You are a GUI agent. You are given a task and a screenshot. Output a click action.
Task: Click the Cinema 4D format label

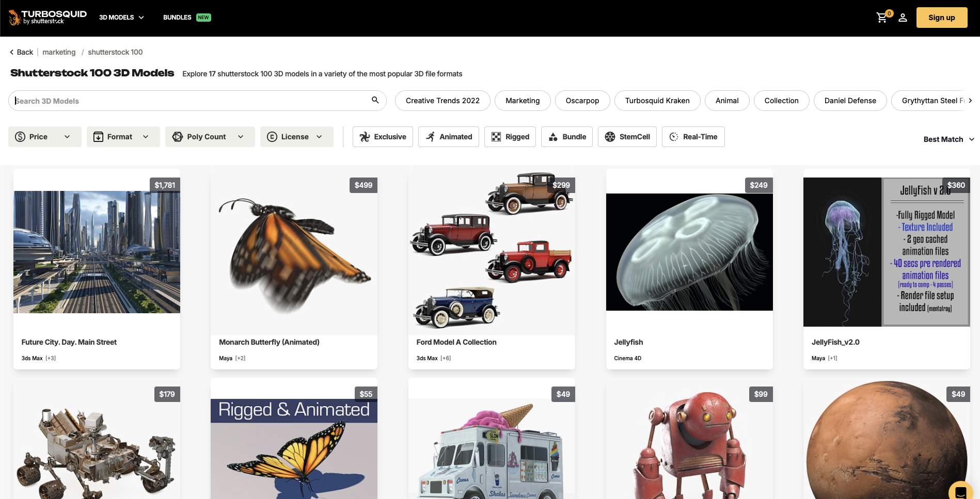click(627, 358)
